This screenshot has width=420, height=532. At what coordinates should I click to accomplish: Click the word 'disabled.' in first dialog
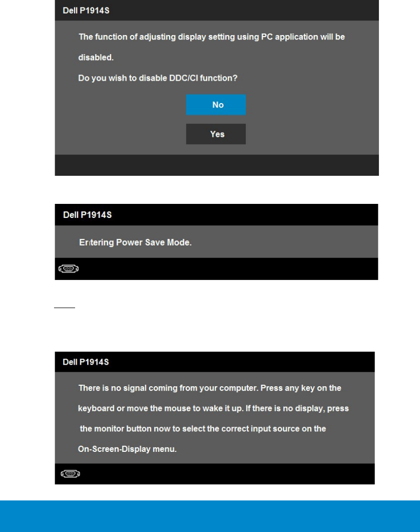click(96, 58)
